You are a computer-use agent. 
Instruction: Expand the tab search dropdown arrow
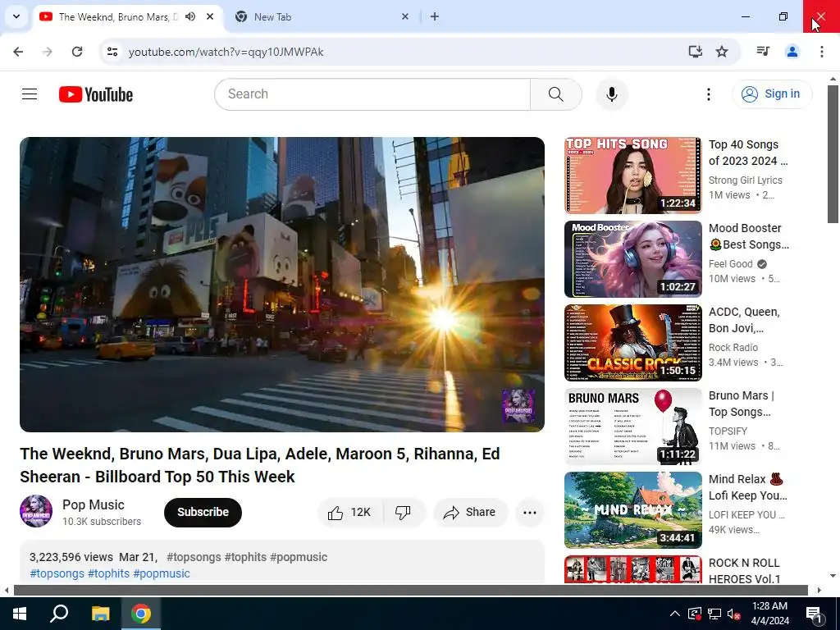coord(16,16)
